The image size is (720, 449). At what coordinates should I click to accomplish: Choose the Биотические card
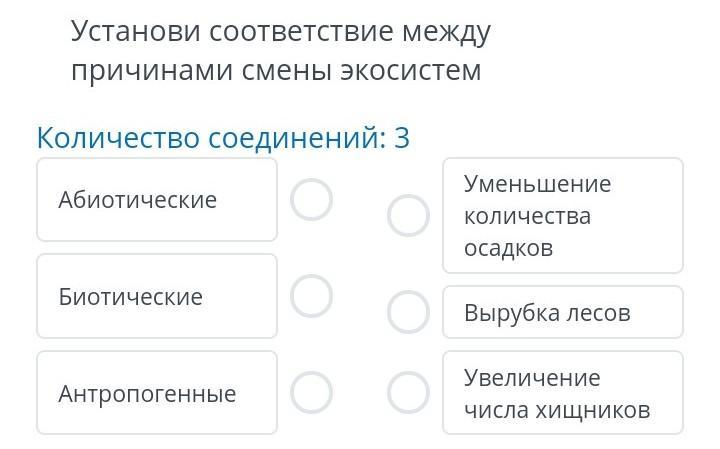click(157, 296)
